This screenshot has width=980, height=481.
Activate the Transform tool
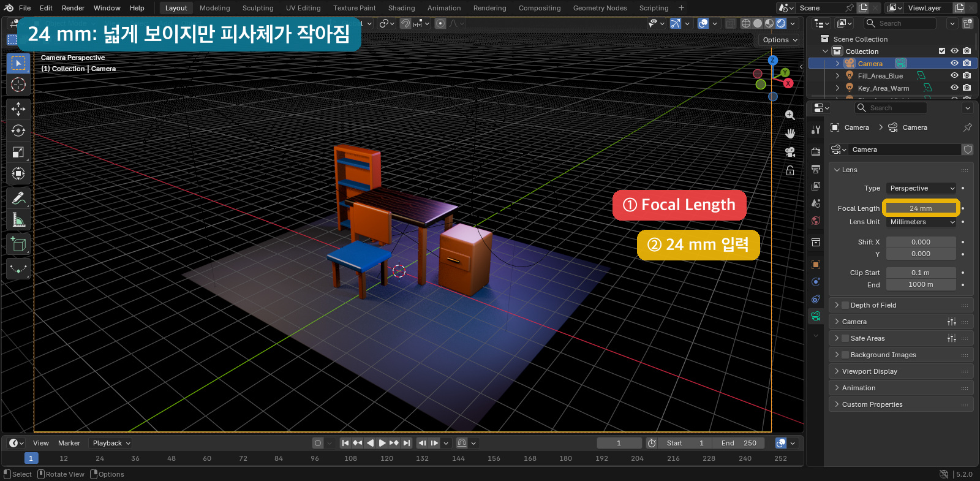click(x=18, y=173)
